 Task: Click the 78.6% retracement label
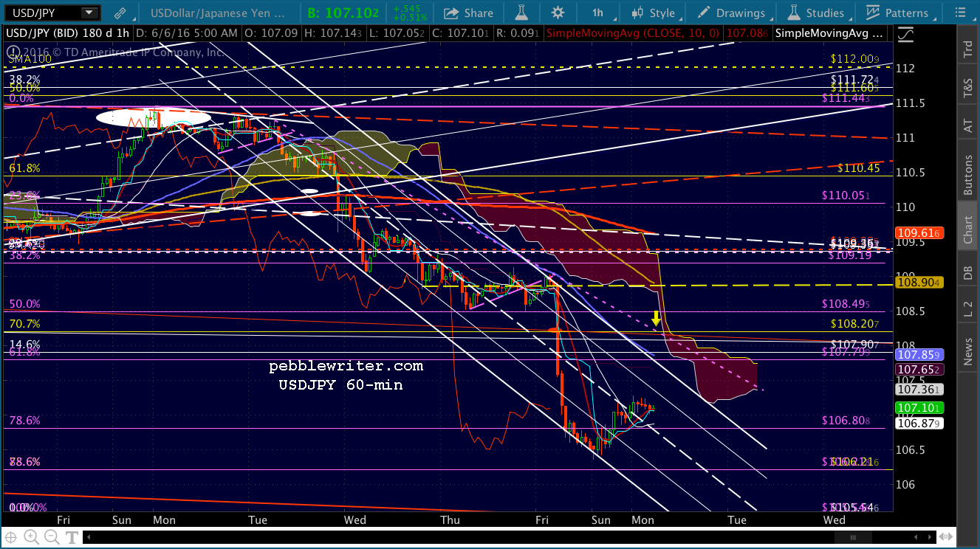[x=24, y=421]
